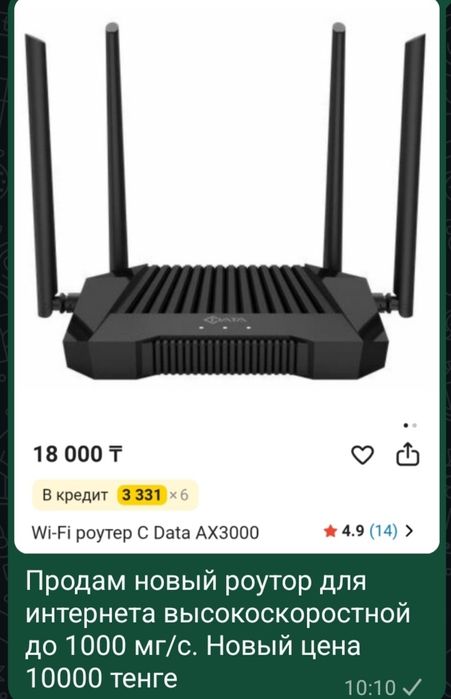Screen dimensions: 451x699
Task: Open the (14) reviews count link
Action: pos(384,531)
